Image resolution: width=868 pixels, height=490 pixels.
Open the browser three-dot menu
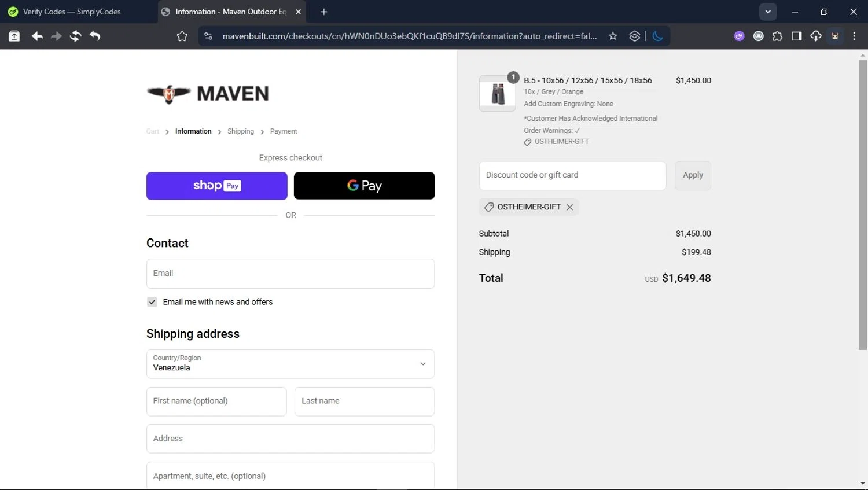coord(854,36)
